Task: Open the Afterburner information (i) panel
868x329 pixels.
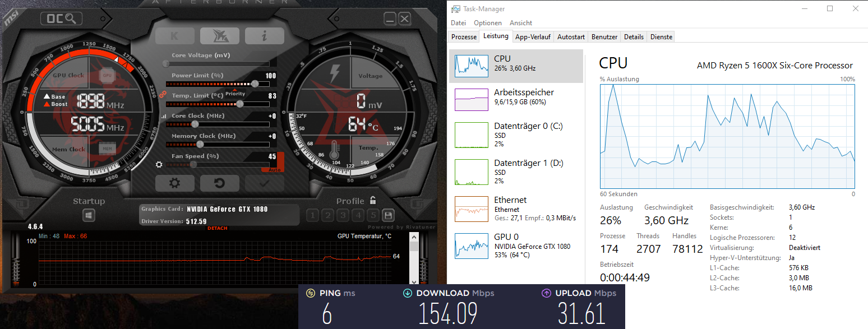Action: 264,36
